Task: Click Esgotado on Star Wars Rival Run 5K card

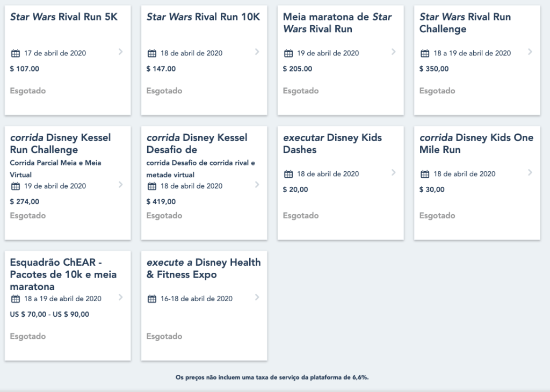Action: 28,91
